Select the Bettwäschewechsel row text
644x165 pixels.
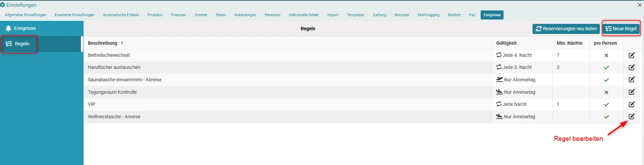109,55
